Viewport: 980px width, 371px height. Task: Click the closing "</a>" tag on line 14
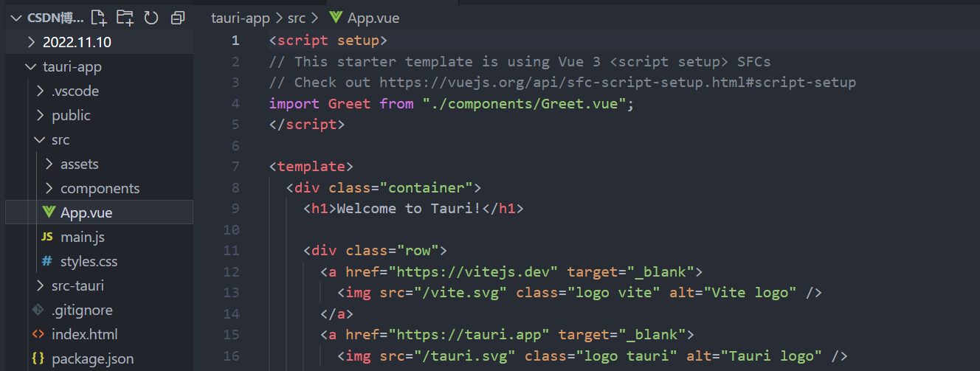337,314
